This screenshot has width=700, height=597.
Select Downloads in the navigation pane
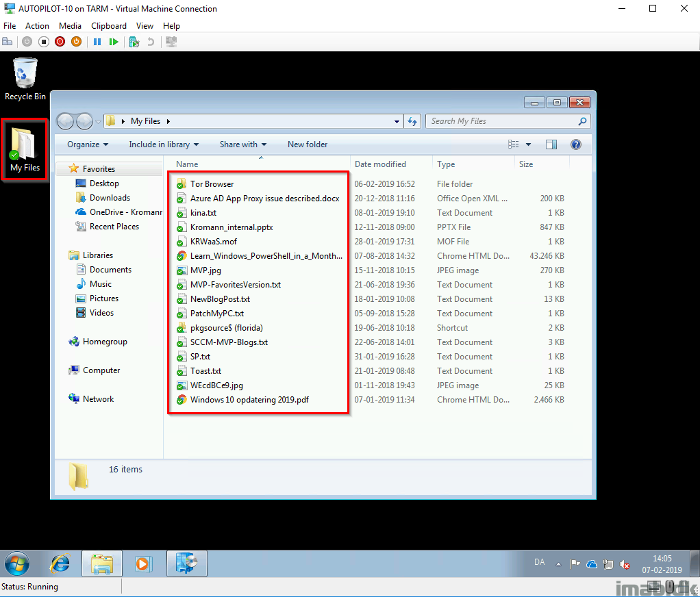point(110,198)
